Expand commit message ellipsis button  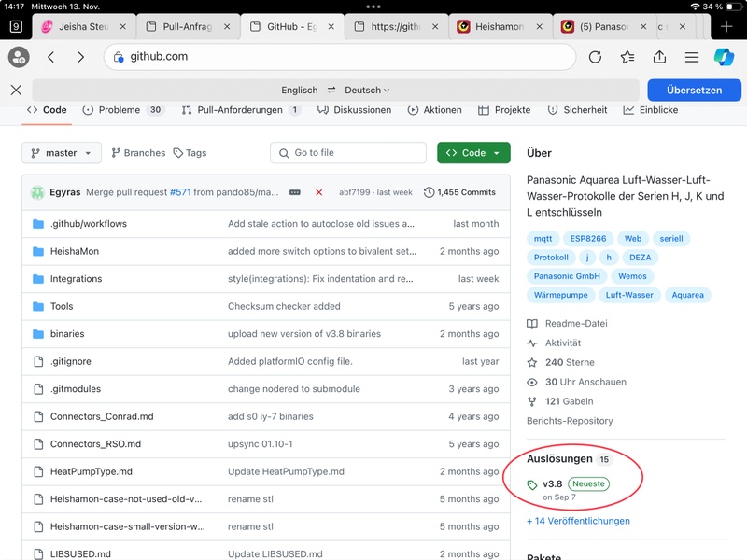[x=295, y=192]
